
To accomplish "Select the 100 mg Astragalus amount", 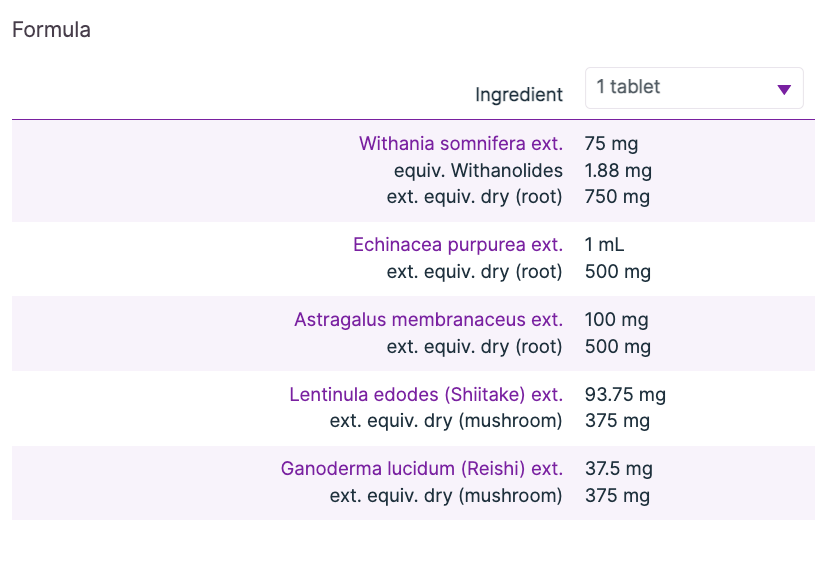I will click(x=616, y=320).
